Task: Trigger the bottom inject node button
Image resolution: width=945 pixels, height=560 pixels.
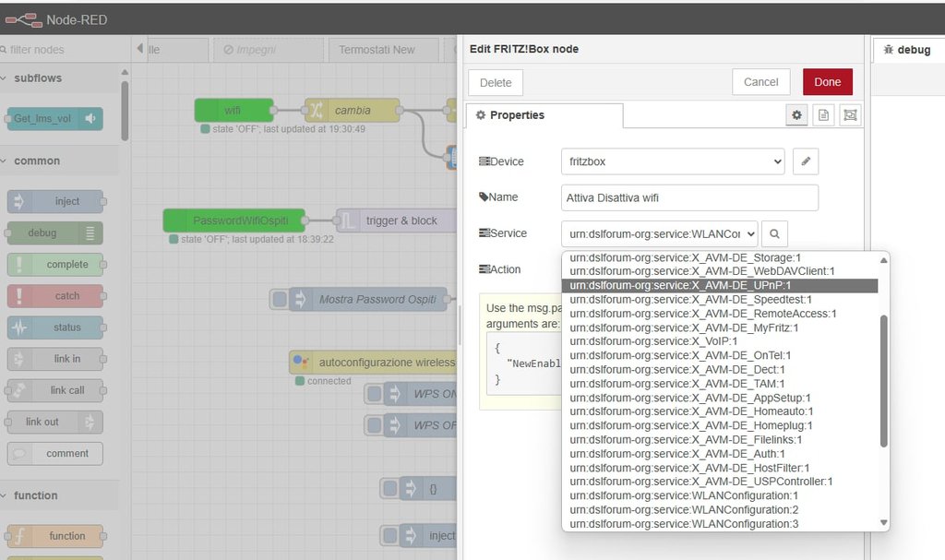Action: (x=390, y=535)
